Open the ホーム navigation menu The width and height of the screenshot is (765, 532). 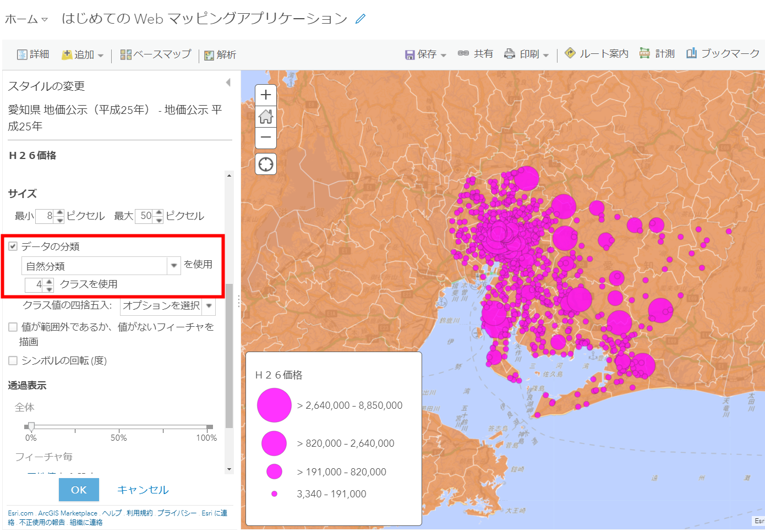point(26,19)
